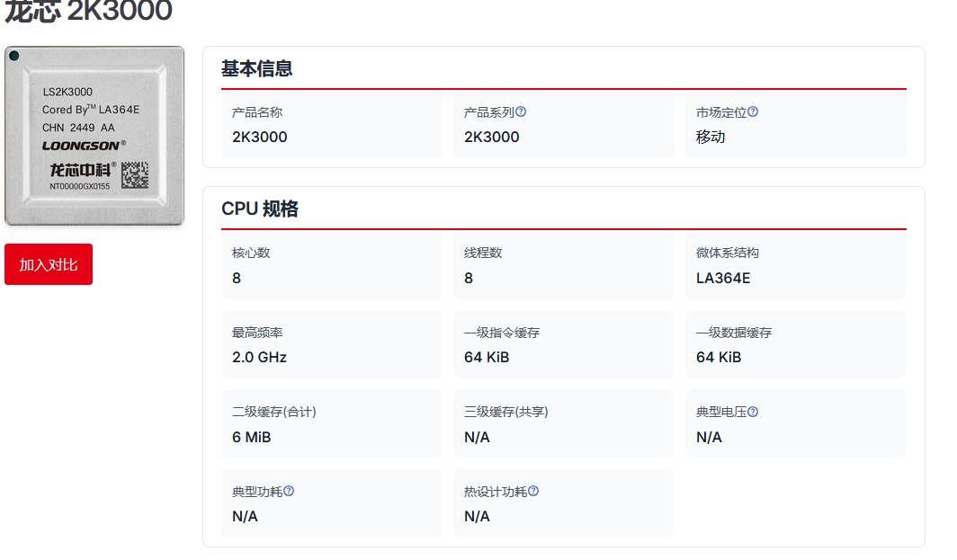Click the 6 MiB cache value

tap(252, 438)
